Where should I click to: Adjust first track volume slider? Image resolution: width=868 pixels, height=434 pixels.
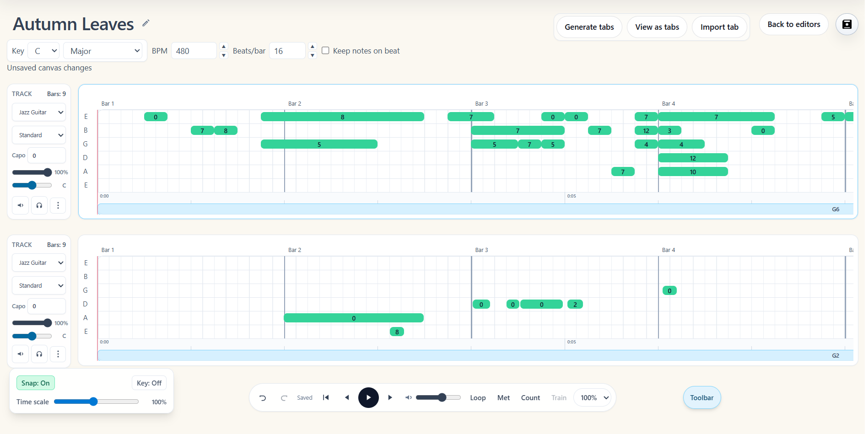(x=32, y=172)
